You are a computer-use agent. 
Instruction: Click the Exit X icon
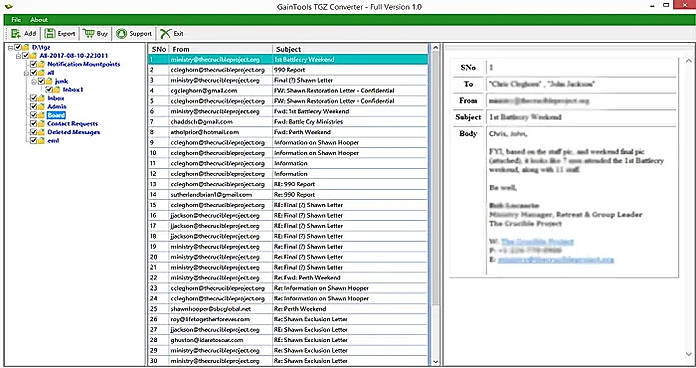(166, 33)
